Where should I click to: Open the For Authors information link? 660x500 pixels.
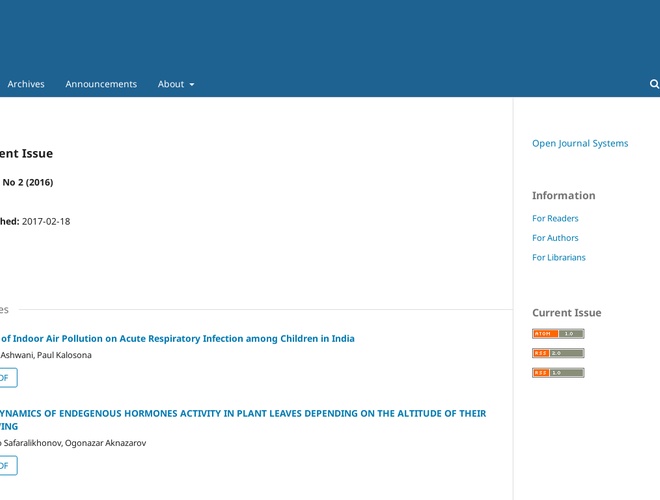click(x=555, y=238)
